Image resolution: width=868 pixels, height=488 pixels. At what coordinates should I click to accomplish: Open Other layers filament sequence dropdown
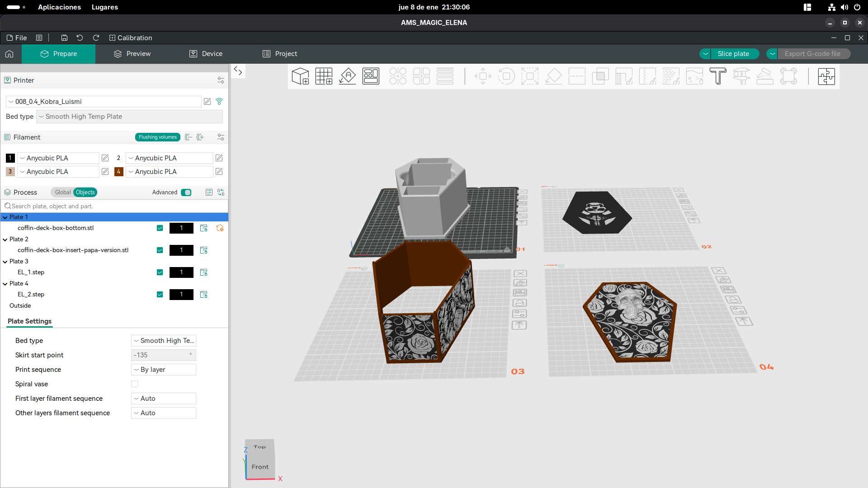(164, 413)
